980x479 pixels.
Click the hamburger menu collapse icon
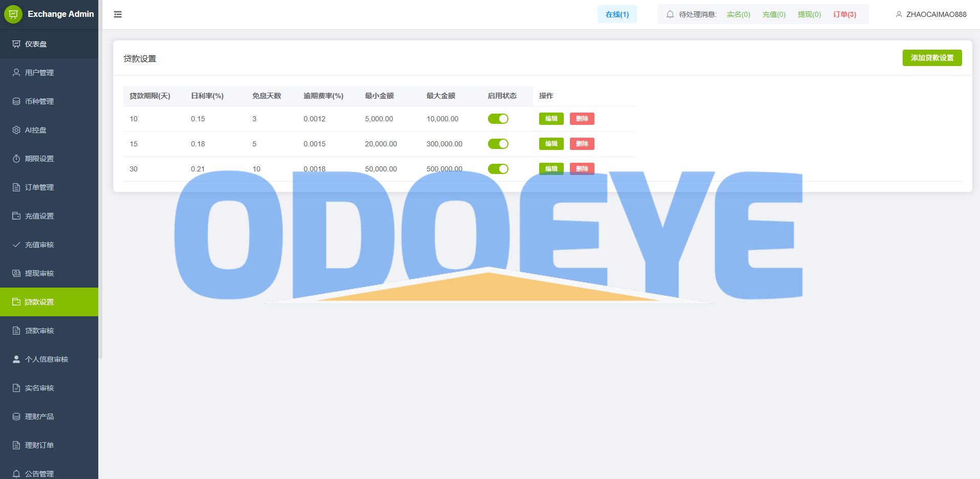118,14
